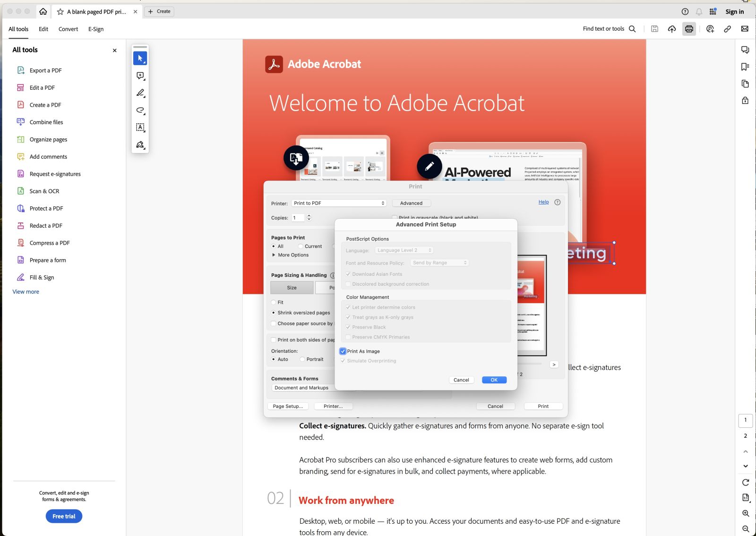756x536 pixels.
Task: Select the sign fountain-pen tool
Action: click(x=140, y=145)
